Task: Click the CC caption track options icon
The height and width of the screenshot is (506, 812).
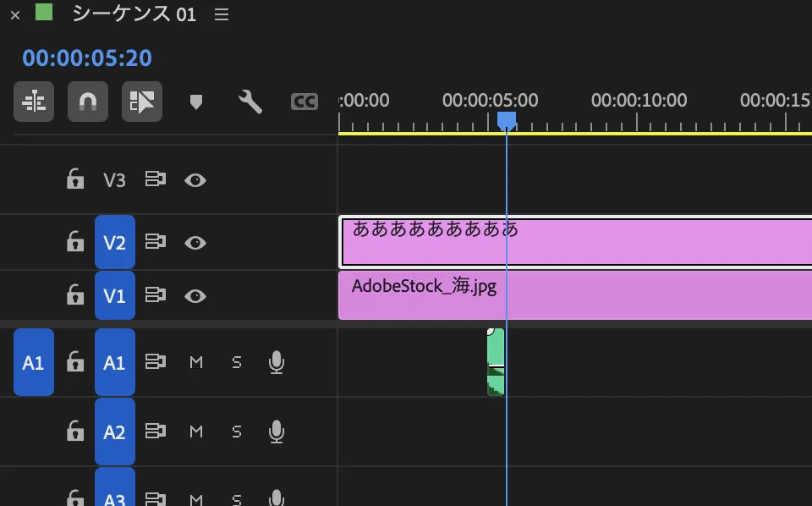Action: click(x=304, y=102)
